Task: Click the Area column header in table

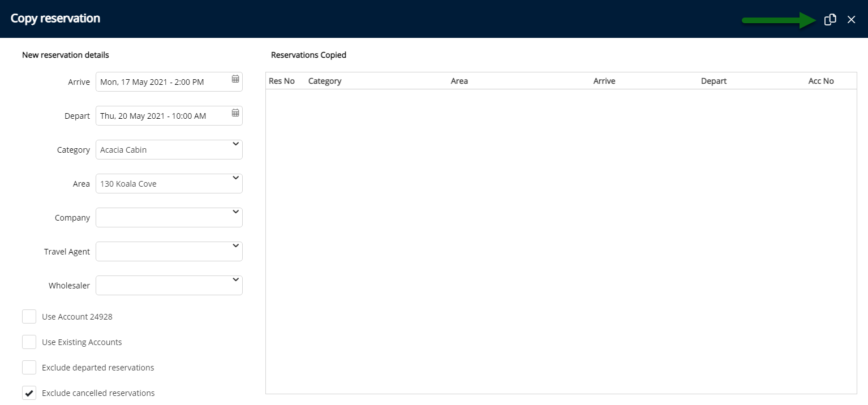Action: pyautogui.click(x=459, y=81)
